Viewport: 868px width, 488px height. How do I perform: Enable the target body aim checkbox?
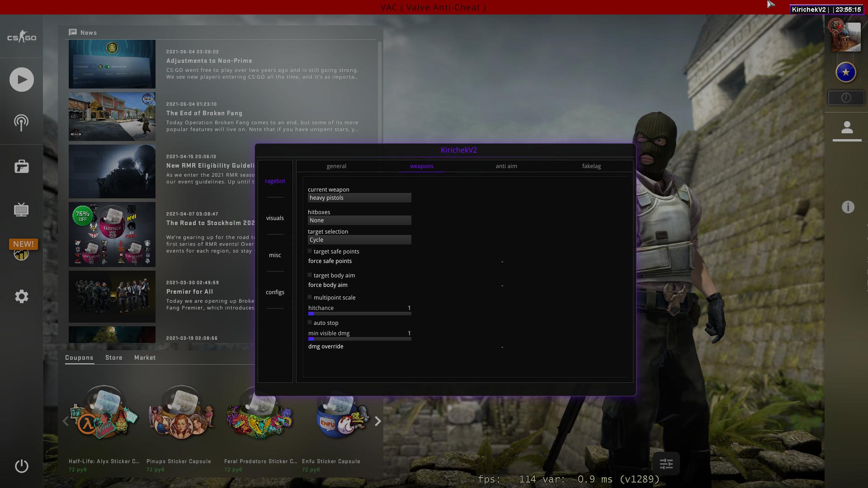pos(310,275)
